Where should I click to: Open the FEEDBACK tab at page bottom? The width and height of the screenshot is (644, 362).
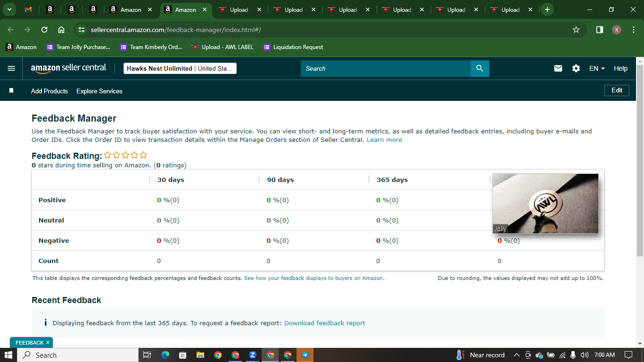(29, 343)
